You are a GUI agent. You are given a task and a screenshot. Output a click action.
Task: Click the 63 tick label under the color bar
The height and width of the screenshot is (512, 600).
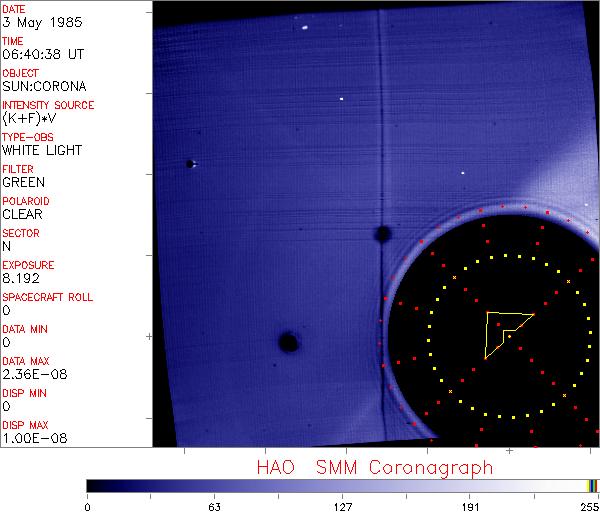(x=214, y=505)
